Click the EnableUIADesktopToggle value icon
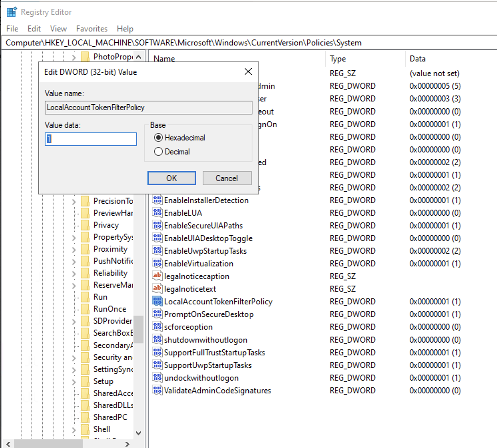 pyautogui.click(x=157, y=238)
